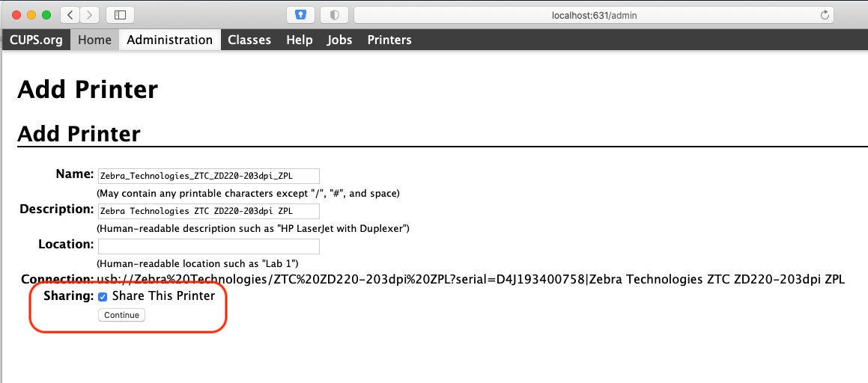Click the CUPS.org link

point(36,40)
